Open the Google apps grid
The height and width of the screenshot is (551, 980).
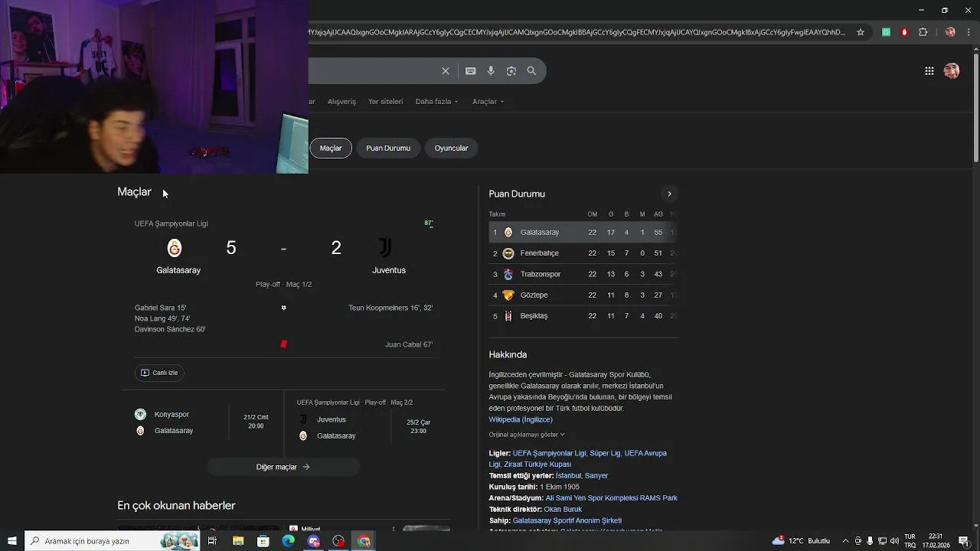pos(929,71)
